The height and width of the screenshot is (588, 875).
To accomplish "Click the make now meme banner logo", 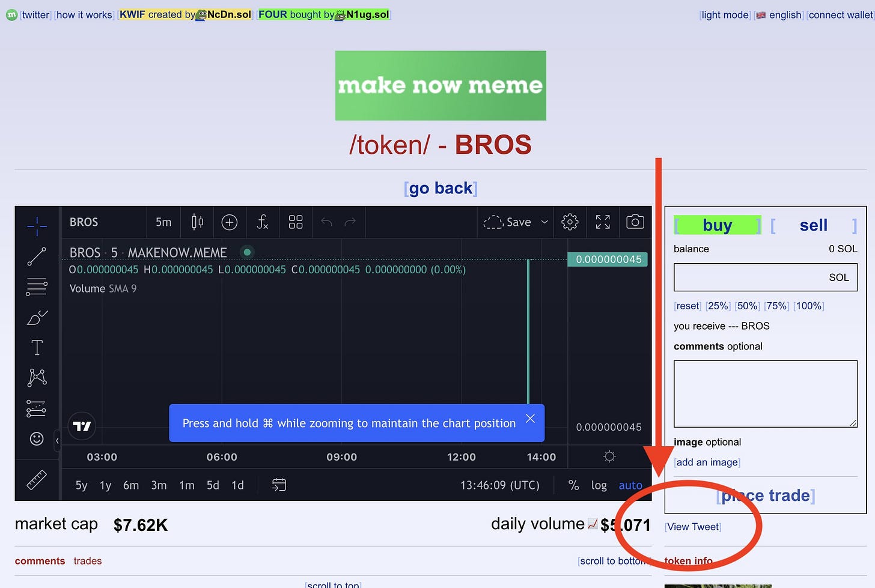I will (x=441, y=85).
